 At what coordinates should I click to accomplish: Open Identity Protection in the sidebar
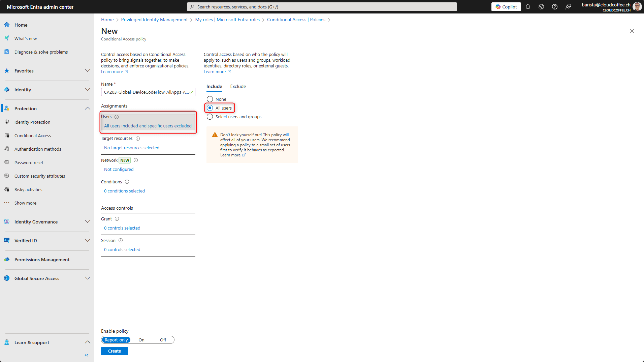32,122
